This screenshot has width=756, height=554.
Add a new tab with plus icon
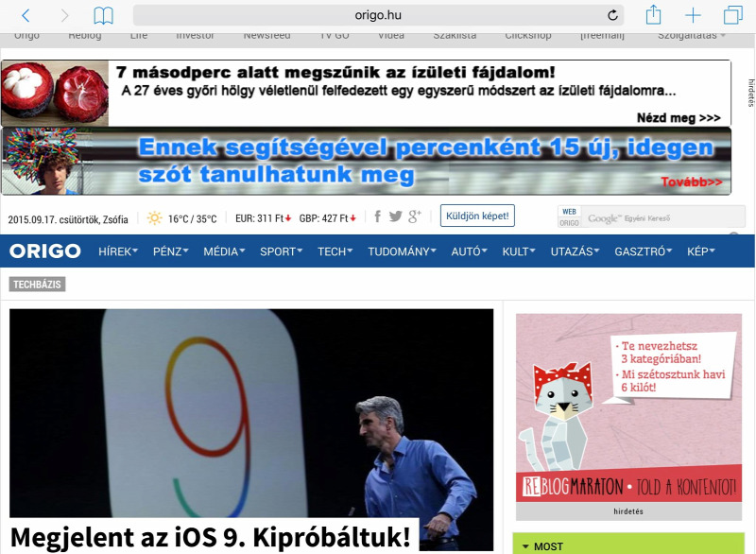coord(693,15)
